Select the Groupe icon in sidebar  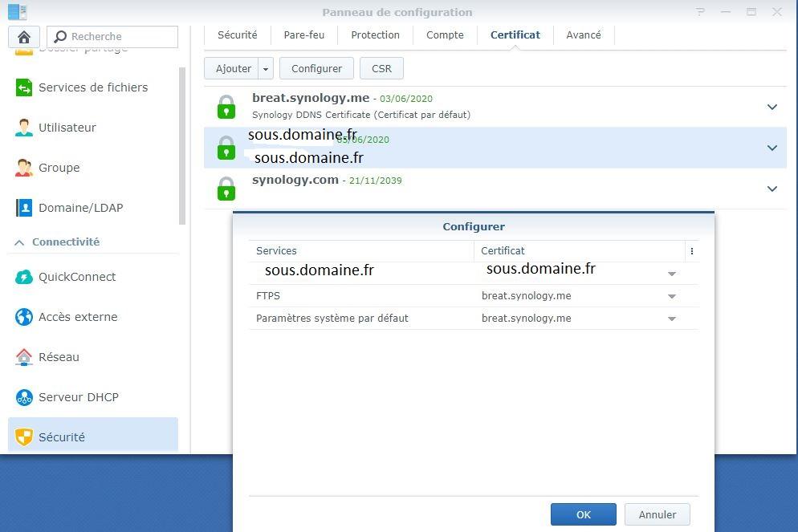click(24, 168)
